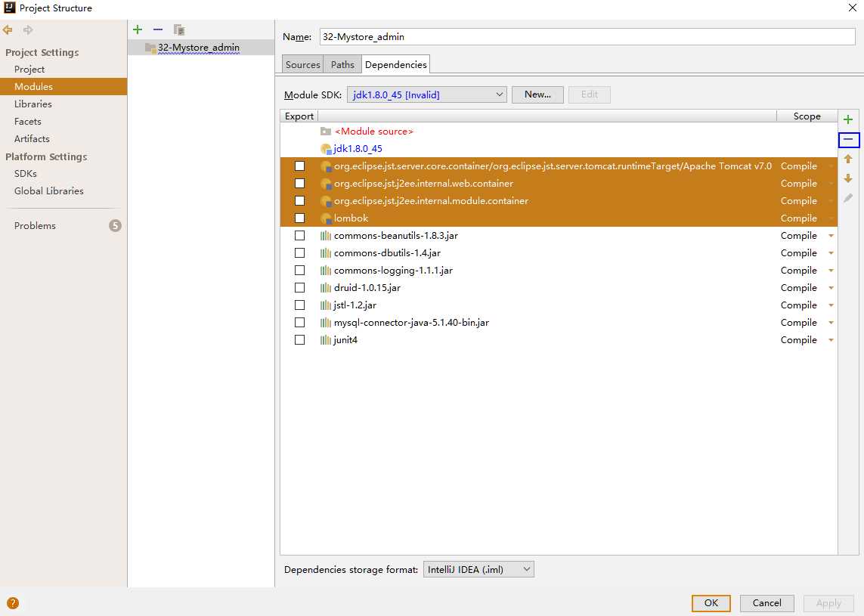Open scope dropdown for commons-logging-1.1.1.jar
864x616 pixels.
(831, 271)
